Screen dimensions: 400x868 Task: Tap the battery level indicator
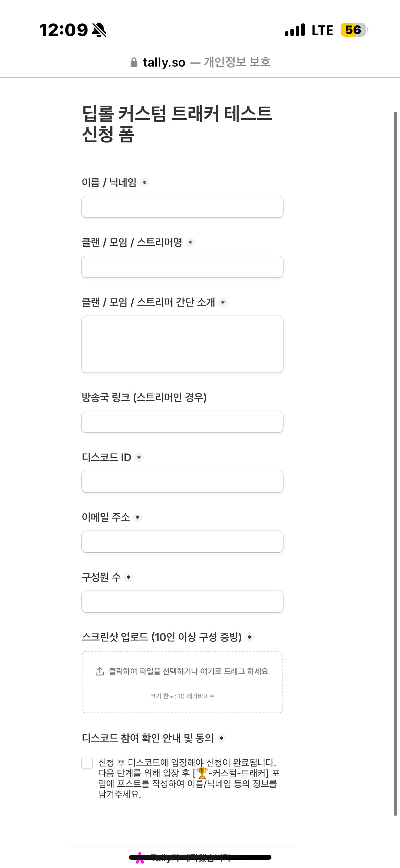[x=354, y=30]
